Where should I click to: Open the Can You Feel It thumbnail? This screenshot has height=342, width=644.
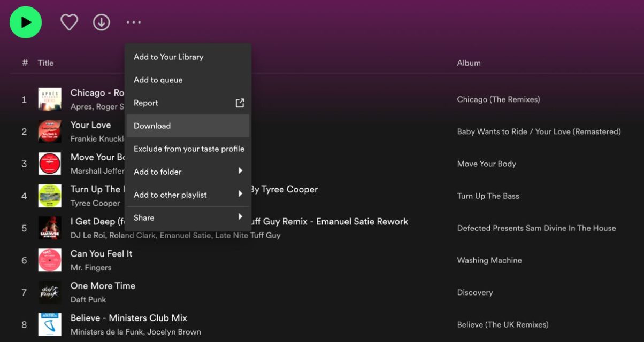click(50, 260)
